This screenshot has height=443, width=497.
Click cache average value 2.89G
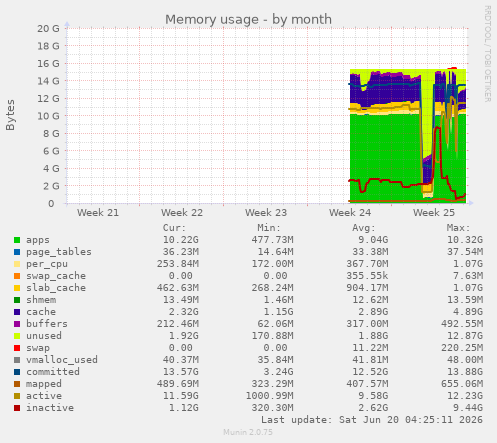373,312
